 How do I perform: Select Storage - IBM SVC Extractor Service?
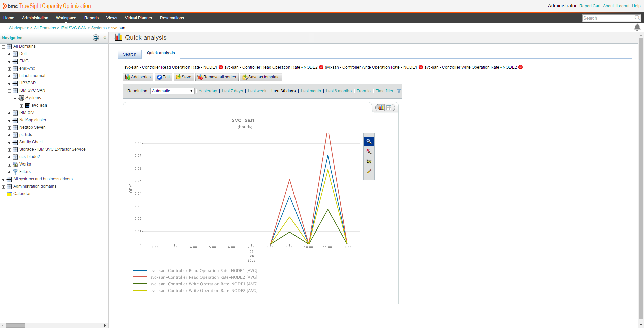point(52,149)
